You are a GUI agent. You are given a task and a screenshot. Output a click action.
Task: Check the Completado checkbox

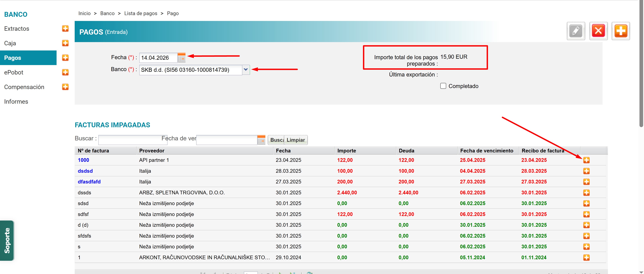point(443,86)
